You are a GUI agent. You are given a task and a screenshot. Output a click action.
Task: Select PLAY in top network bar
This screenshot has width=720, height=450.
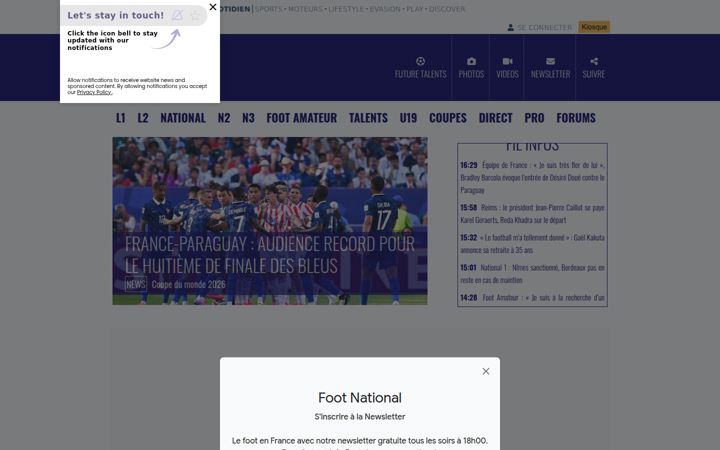pyautogui.click(x=415, y=9)
